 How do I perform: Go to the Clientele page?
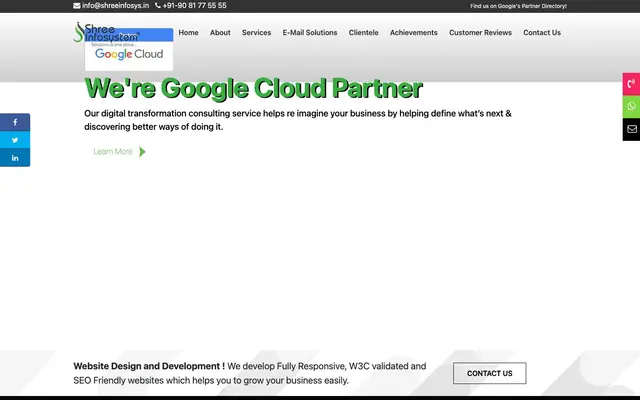[363, 33]
